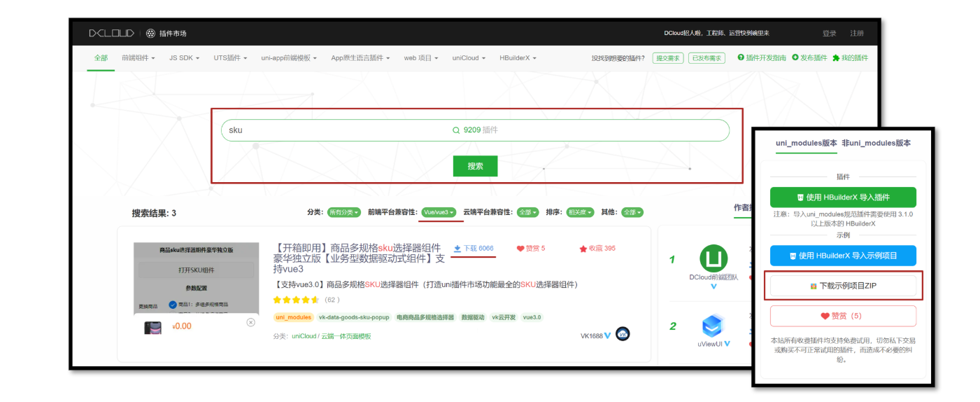
Task: Click the phone image beside ¥0.00
Action: point(152,328)
